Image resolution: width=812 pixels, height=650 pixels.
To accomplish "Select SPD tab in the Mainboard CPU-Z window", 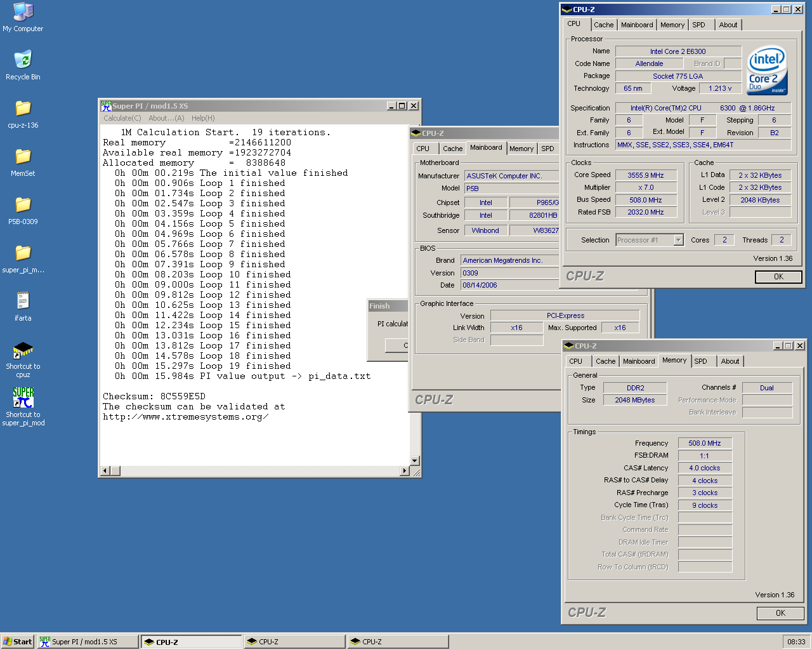I will (547, 149).
